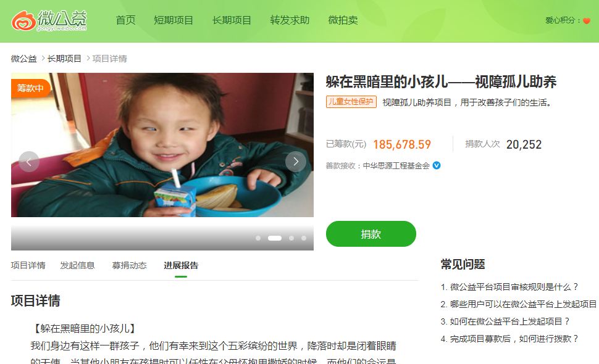Select the third carousel indicator dot

point(291,238)
